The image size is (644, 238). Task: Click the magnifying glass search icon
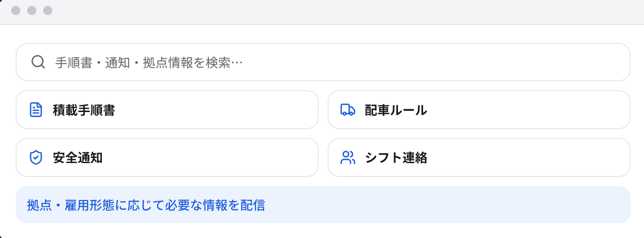point(38,62)
